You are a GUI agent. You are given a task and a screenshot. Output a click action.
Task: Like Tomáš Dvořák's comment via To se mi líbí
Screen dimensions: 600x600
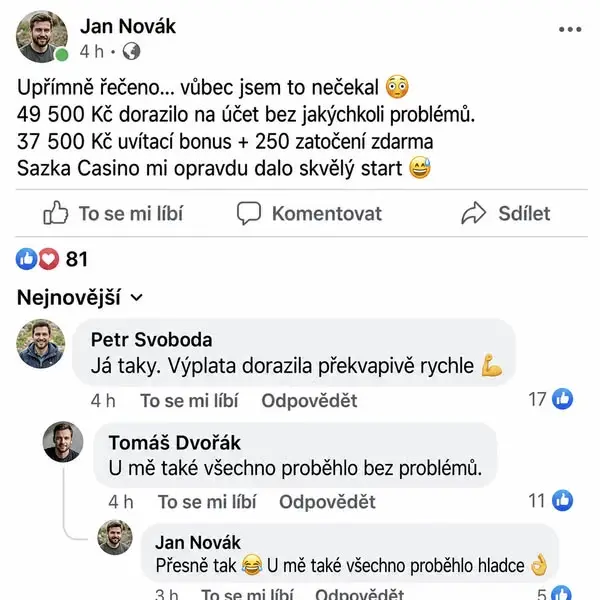point(207,502)
